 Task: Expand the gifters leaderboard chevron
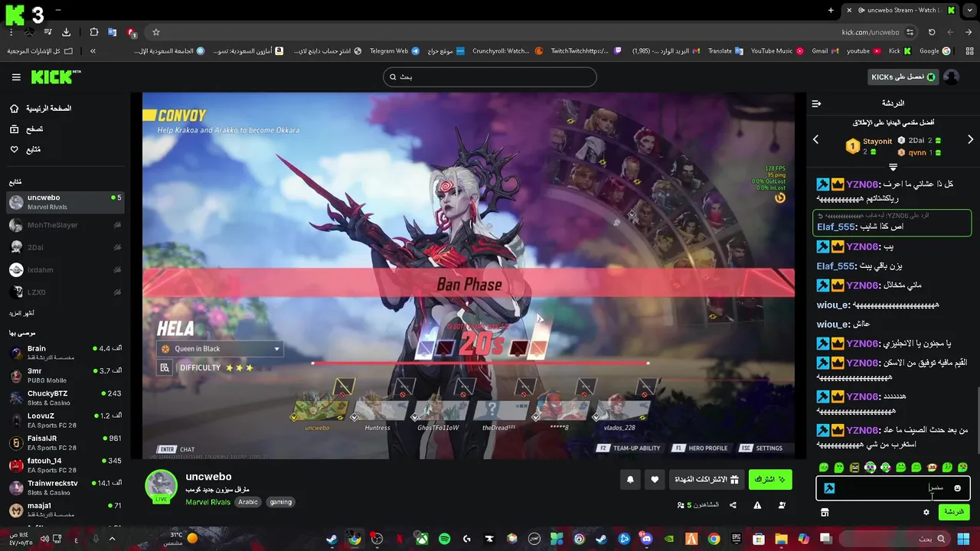click(x=893, y=166)
